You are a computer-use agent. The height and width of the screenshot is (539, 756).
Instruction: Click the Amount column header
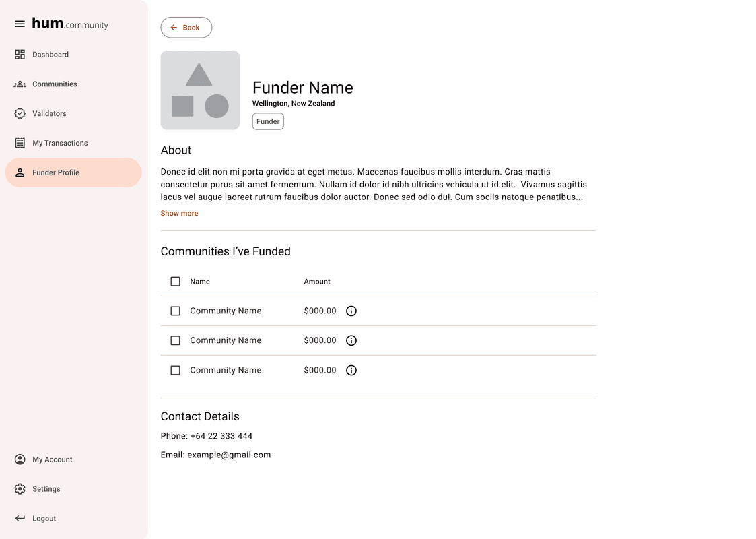(317, 282)
